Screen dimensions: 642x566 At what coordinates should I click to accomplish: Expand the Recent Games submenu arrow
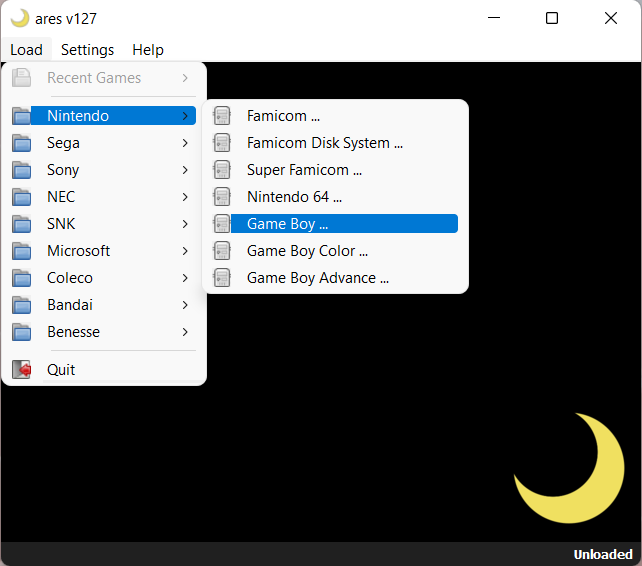click(185, 78)
